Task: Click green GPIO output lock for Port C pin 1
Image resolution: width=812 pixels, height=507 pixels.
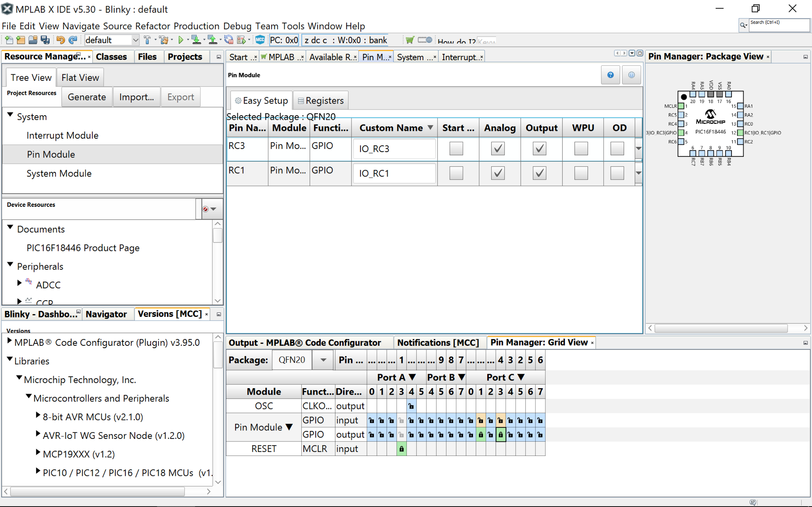Action: (480, 435)
